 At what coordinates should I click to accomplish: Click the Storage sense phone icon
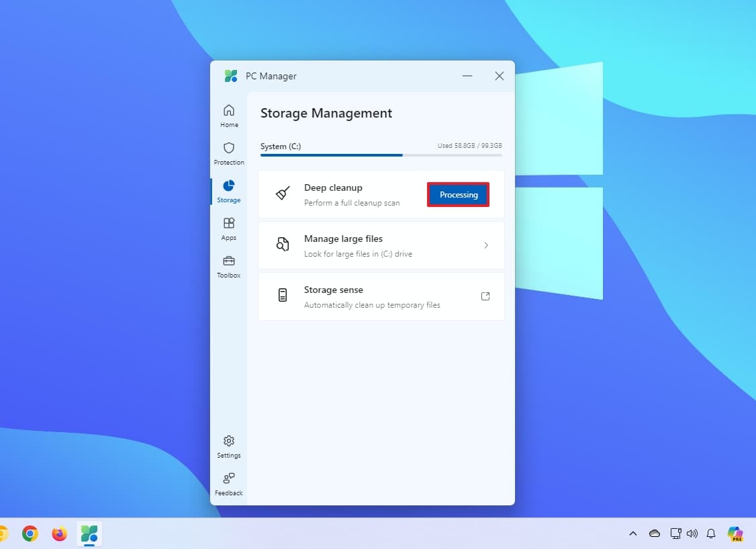(x=282, y=296)
